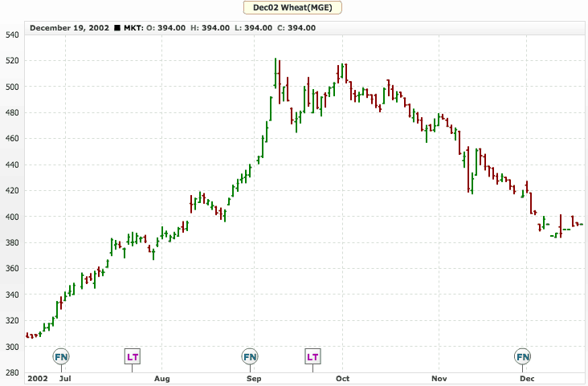
Task: Click the LT marker before Aug
Action: pyautogui.click(x=133, y=357)
